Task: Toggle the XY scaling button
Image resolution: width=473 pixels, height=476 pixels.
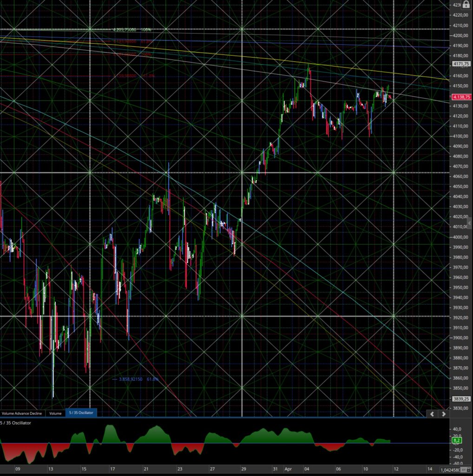Action: pos(463,469)
